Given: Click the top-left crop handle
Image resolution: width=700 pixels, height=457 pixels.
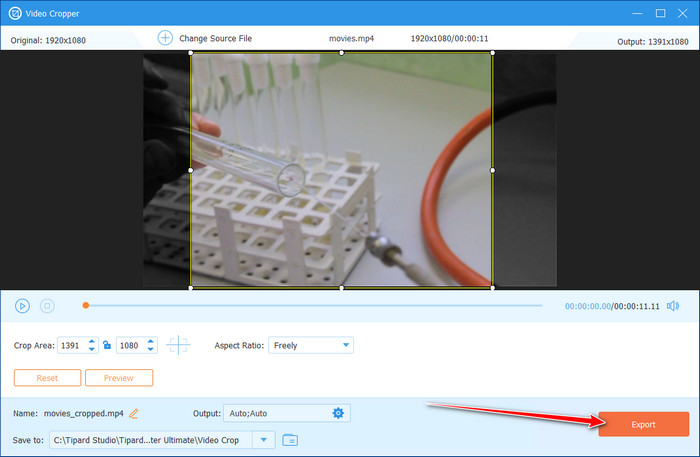Looking at the screenshot, I should [x=191, y=53].
